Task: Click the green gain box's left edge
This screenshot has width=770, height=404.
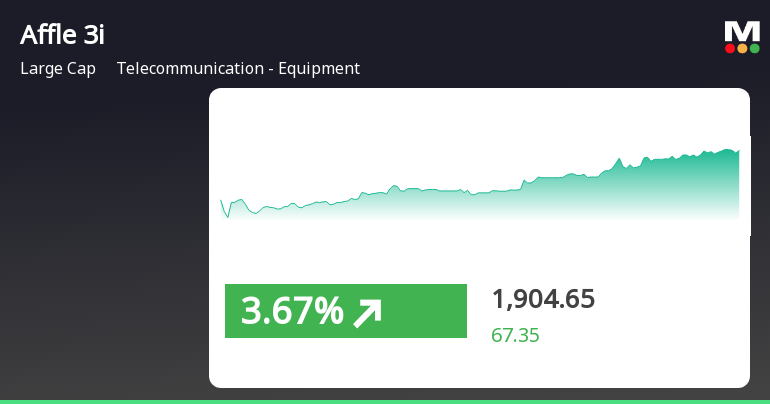Action: tap(228, 311)
